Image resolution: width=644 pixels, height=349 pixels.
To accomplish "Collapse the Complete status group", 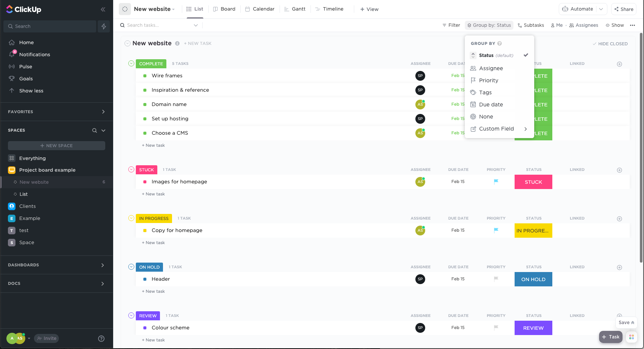I will [x=131, y=63].
